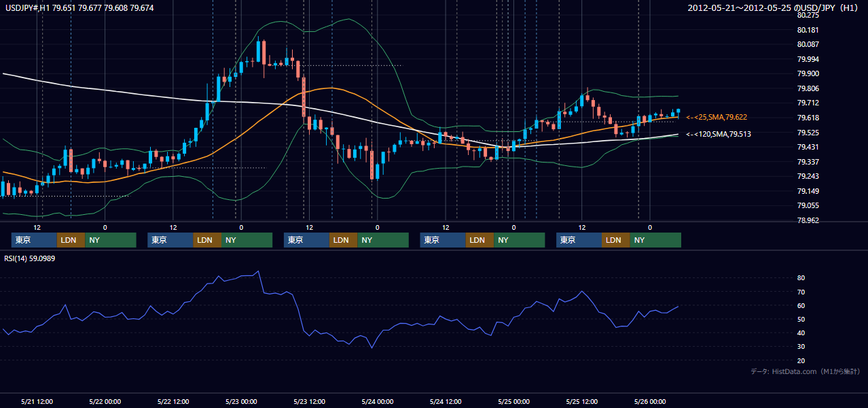868x408 pixels.
Task: Select the LDN session box for 5/25
Action: pos(615,240)
